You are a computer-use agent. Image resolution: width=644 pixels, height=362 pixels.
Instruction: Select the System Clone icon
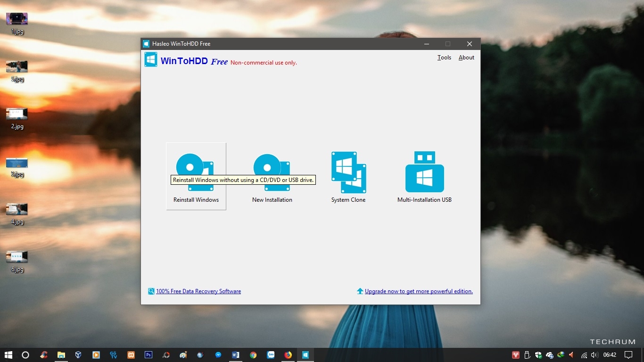click(x=348, y=172)
